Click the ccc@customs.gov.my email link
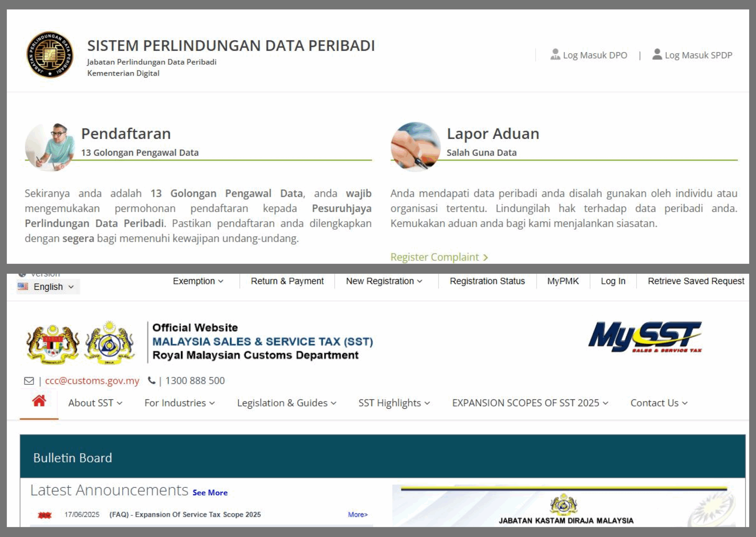The image size is (756, 537). (92, 381)
